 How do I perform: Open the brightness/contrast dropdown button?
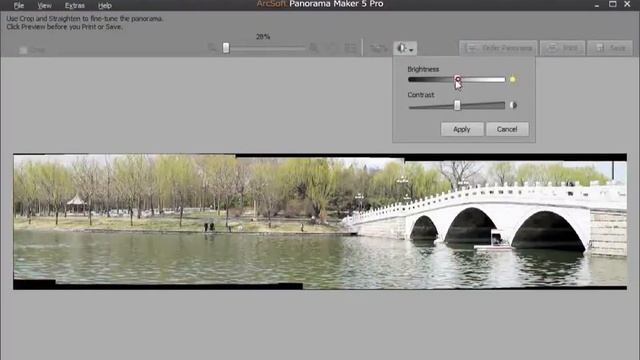tap(405, 49)
